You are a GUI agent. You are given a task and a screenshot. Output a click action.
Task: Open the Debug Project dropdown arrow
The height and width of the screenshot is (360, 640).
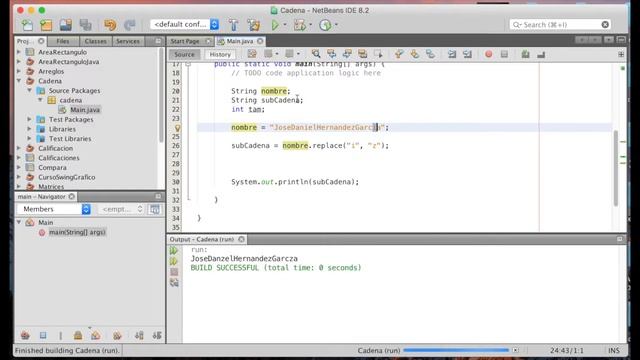pyautogui.click(x=311, y=24)
